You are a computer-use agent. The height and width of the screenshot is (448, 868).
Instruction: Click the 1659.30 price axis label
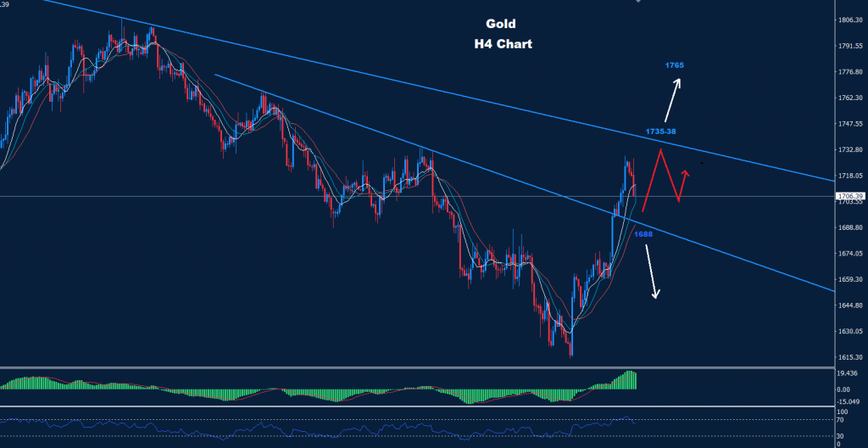(x=851, y=279)
